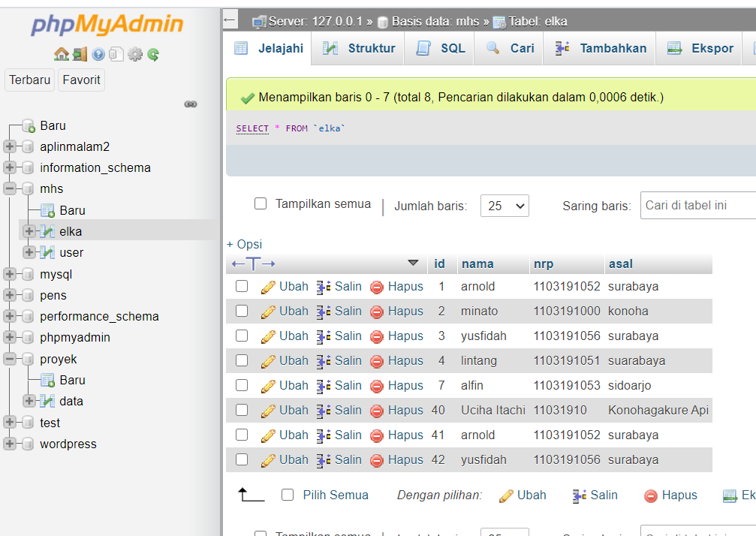
Task: Tick checkbox for arnold row id 1
Action: [242, 286]
